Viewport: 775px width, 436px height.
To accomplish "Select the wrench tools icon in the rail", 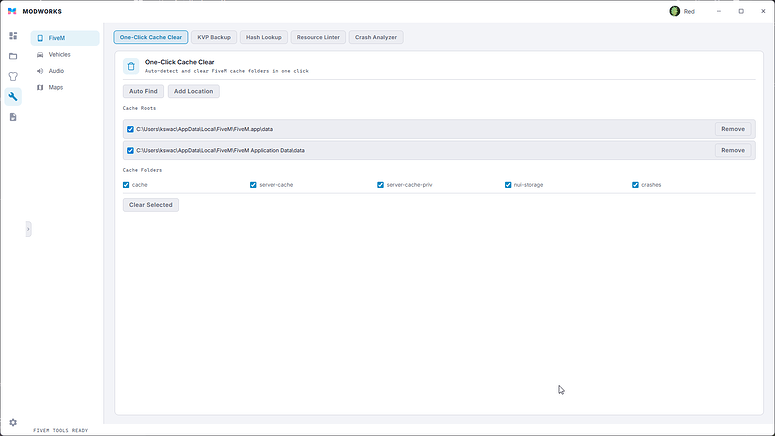I will pyautogui.click(x=13, y=96).
